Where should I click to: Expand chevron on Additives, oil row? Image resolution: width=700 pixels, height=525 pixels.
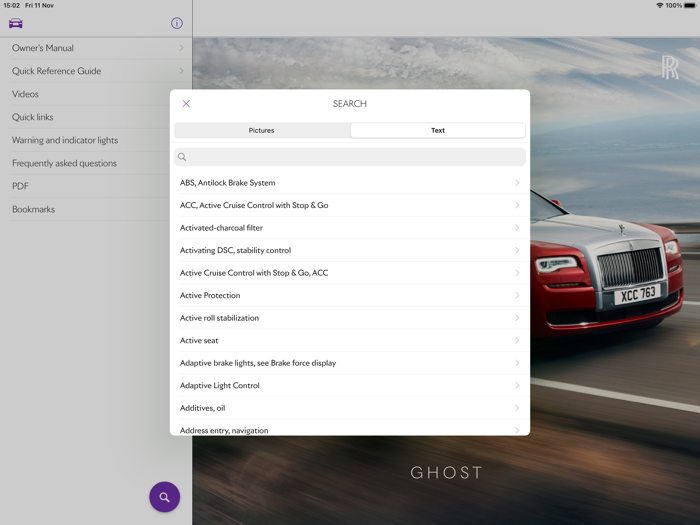(x=517, y=408)
